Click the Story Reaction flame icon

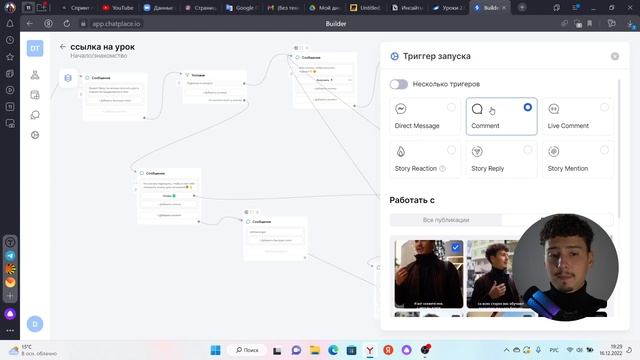pos(400,151)
